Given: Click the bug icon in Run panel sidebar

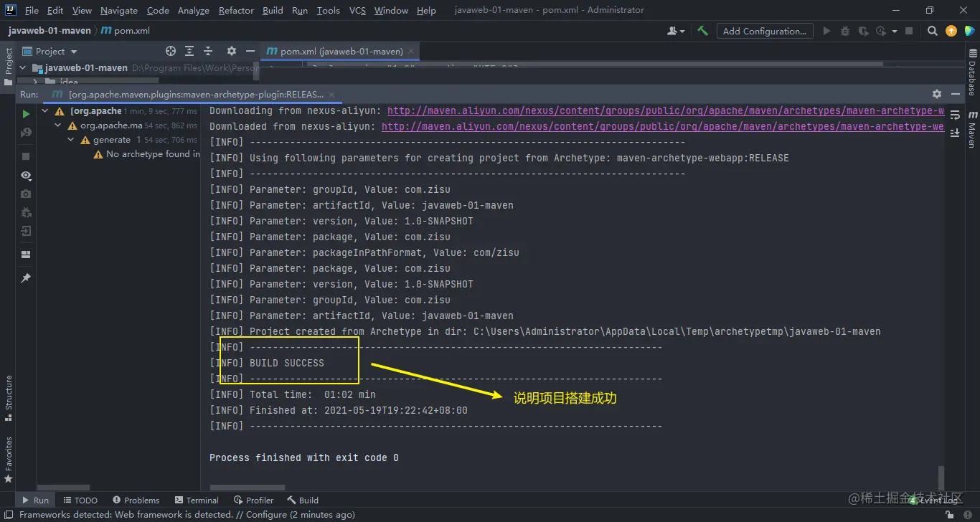Looking at the screenshot, I should click(26, 212).
